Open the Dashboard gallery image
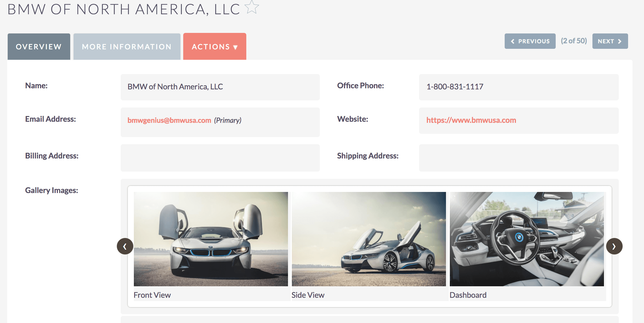The width and height of the screenshot is (644, 323). [x=527, y=239]
